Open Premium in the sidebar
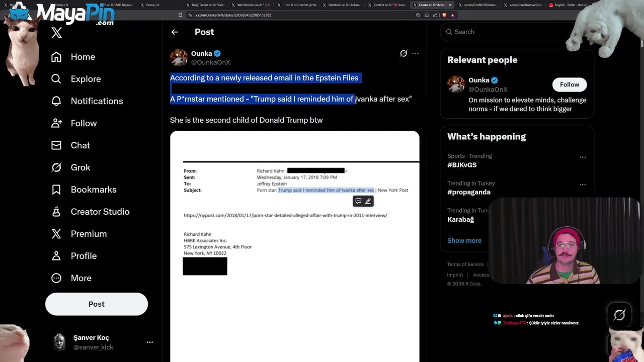The image size is (644, 362). click(x=79, y=234)
